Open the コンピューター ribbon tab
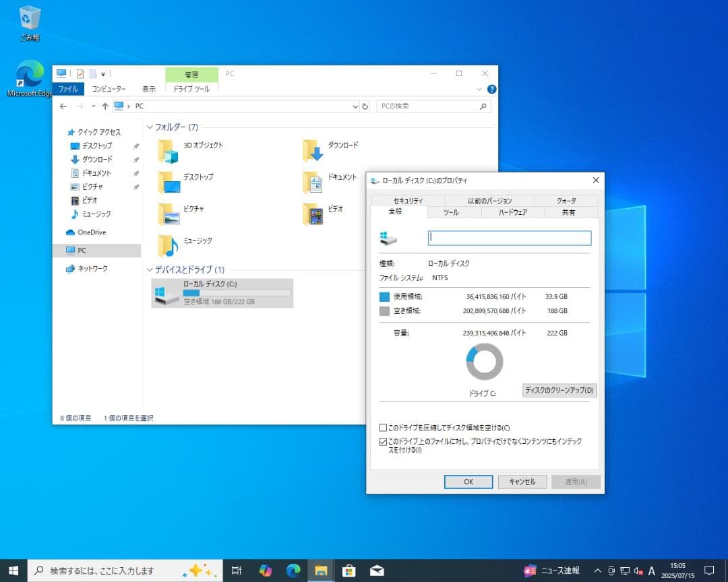 click(x=109, y=88)
